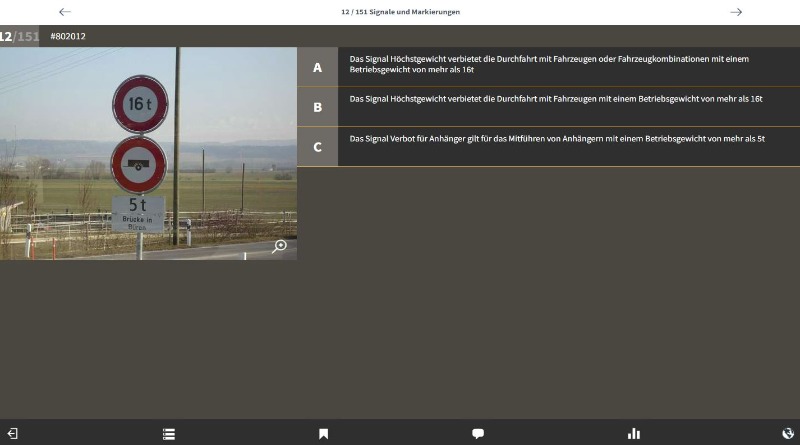Open the question list icon

tap(169, 434)
